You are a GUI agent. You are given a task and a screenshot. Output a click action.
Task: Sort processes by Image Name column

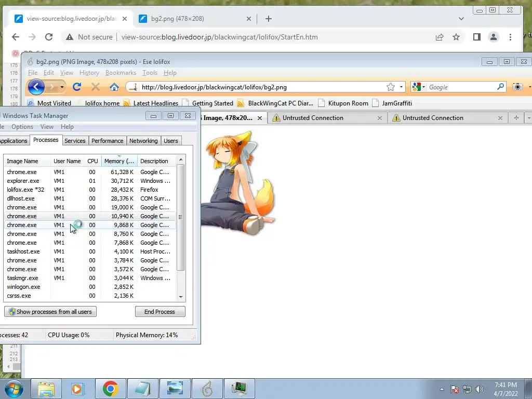pos(27,161)
